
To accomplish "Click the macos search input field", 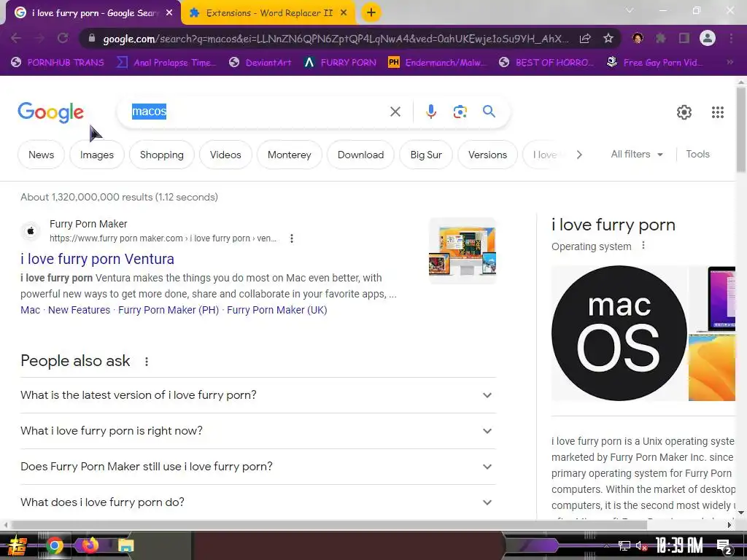I will (x=258, y=112).
